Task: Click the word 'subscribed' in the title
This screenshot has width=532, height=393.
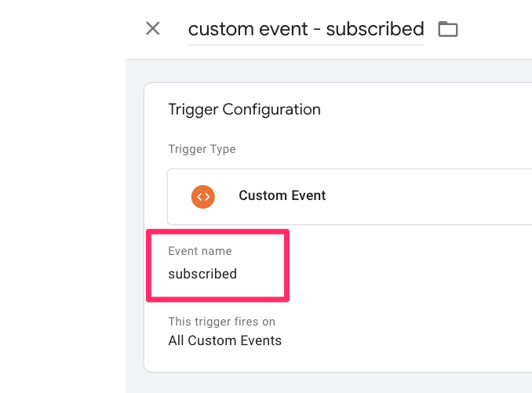Action: [375, 29]
